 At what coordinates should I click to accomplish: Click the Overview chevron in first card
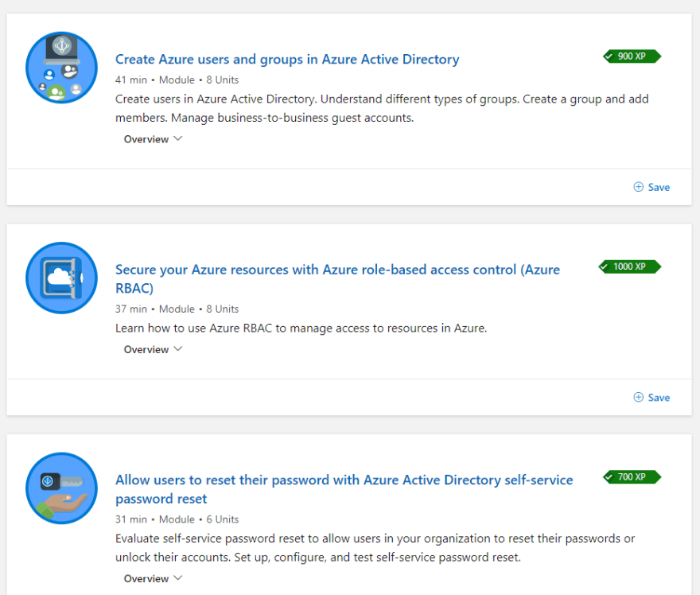click(x=177, y=139)
